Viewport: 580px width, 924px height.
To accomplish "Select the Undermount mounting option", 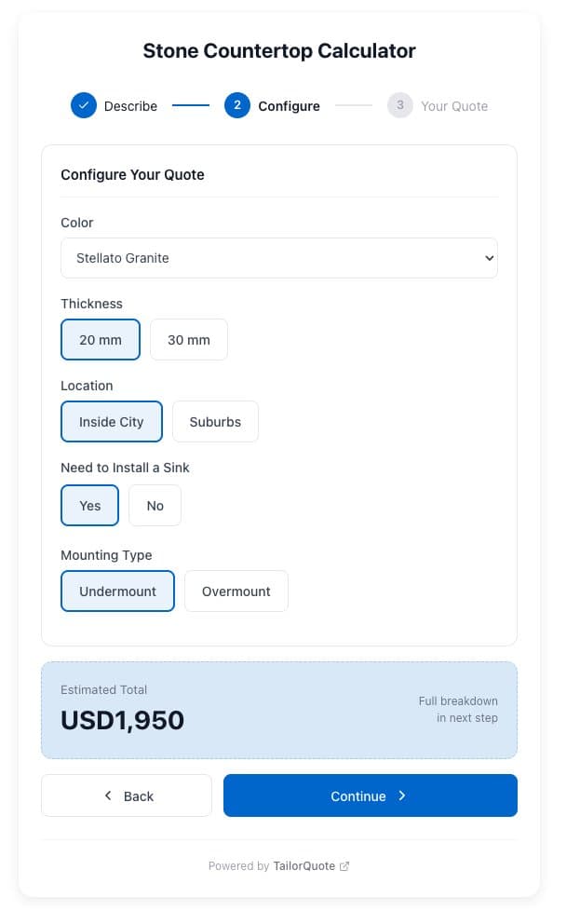I will click(x=117, y=591).
